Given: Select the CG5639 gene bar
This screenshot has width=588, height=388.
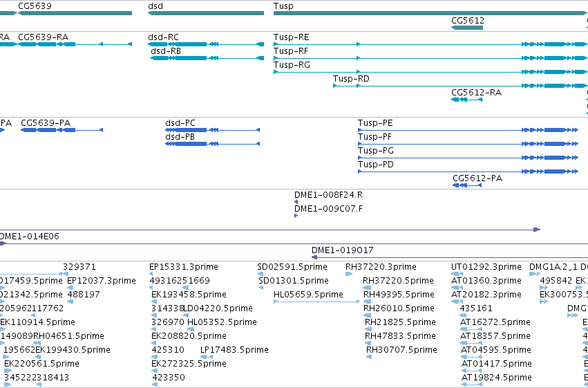Looking at the screenshot, I should pyautogui.click(x=75, y=13).
